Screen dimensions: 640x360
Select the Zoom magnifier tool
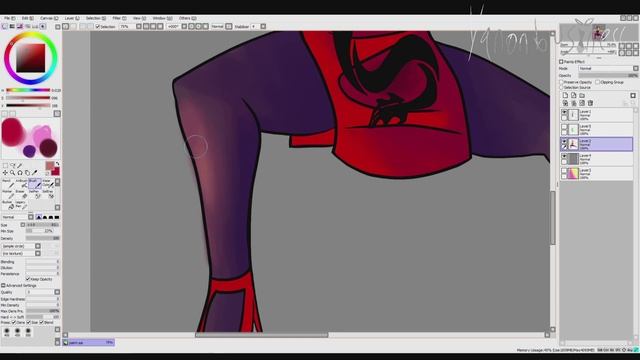[x=13, y=173]
